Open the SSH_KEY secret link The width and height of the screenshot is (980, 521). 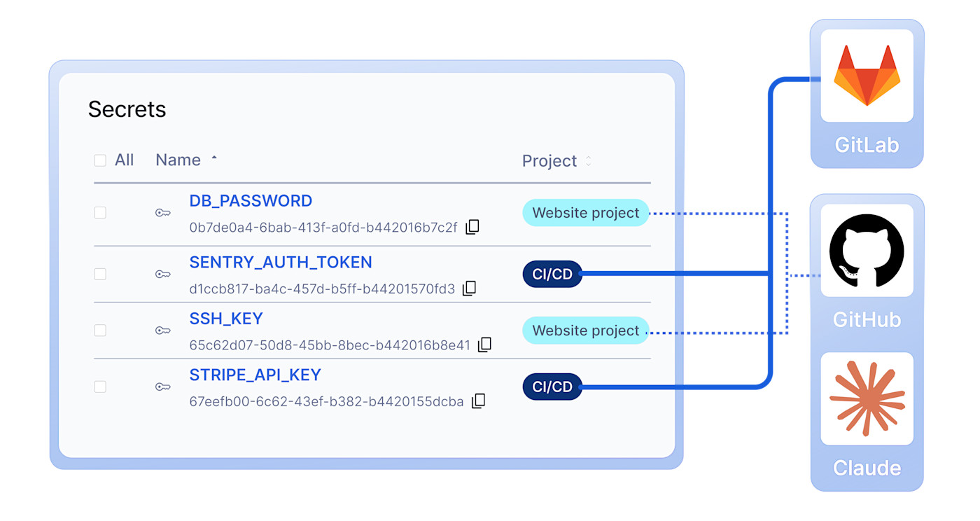pos(226,319)
